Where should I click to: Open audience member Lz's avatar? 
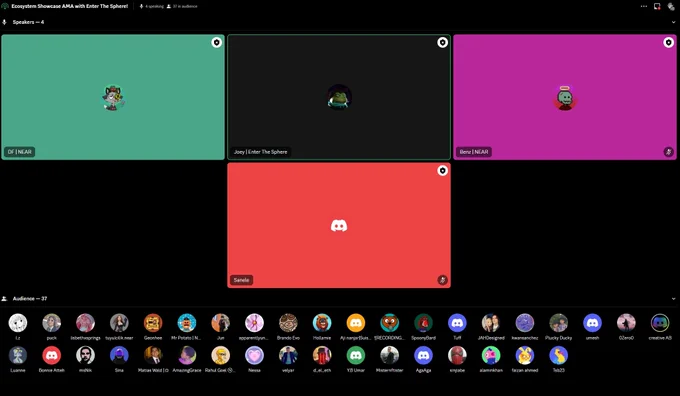(x=18, y=323)
